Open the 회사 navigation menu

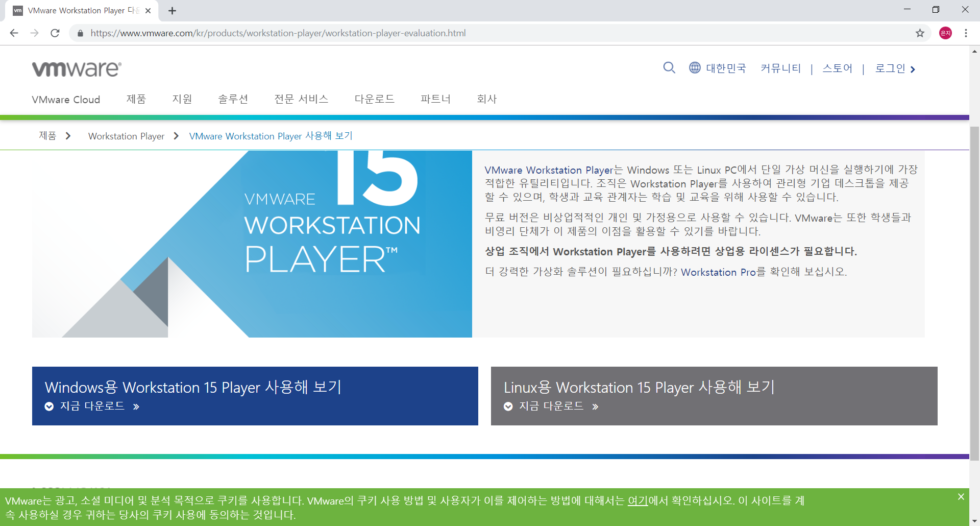[486, 99]
